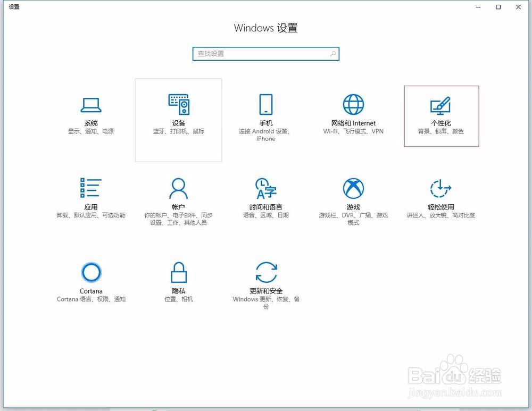The height and width of the screenshot is (411, 532).
Task: Click the text 卸载、默认应用、可选功能
Action: pyautogui.click(x=91, y=215)
